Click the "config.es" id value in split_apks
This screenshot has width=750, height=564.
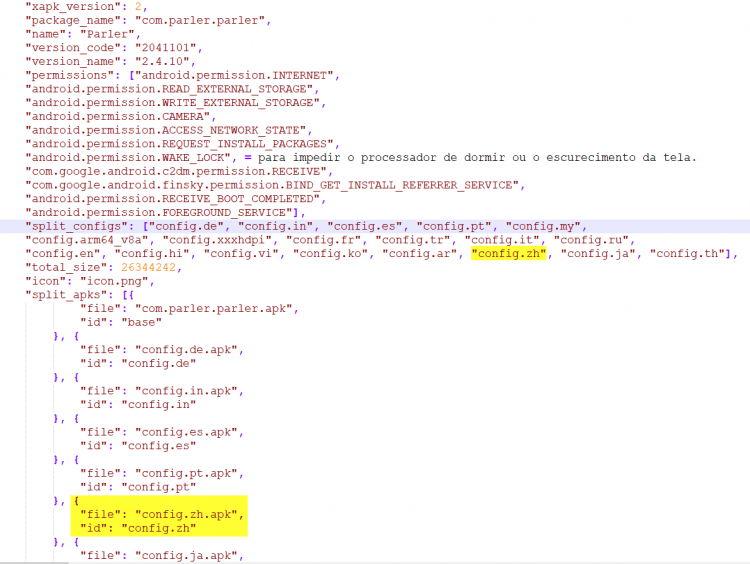click(159, 446)
